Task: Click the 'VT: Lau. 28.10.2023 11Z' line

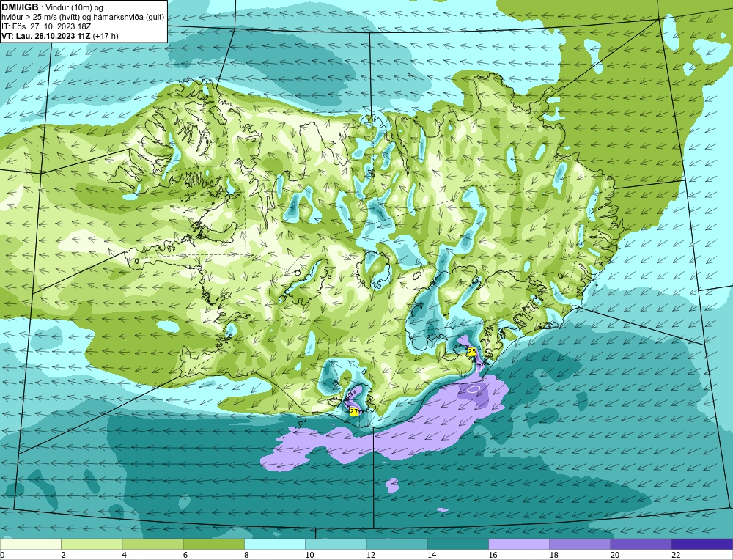Action: pos(46,36)
